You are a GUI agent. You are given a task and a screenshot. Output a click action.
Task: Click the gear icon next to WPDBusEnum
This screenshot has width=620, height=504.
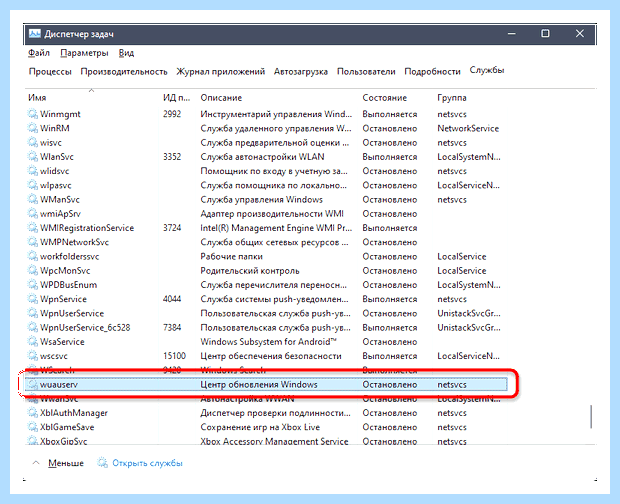point(32,285)
